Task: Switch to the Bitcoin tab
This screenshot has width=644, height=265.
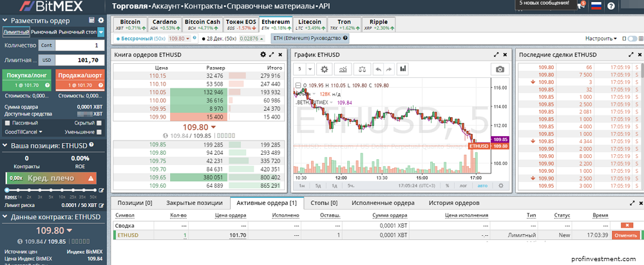Action: click(x=130, y=25)
